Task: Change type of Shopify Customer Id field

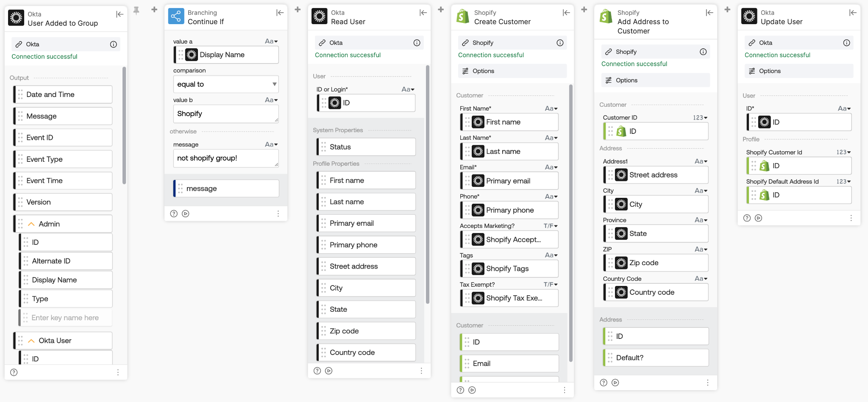Action: pyautogui.click(x=843, y=152)
